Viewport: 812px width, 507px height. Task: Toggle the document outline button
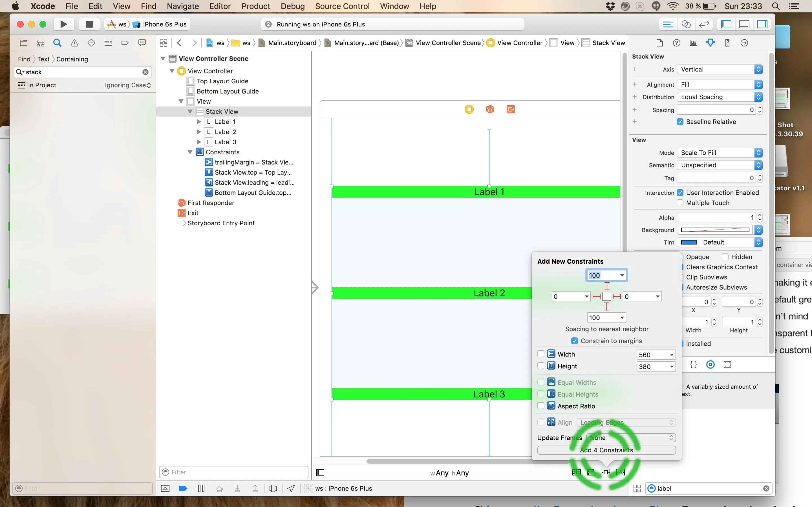coord(320,472)
